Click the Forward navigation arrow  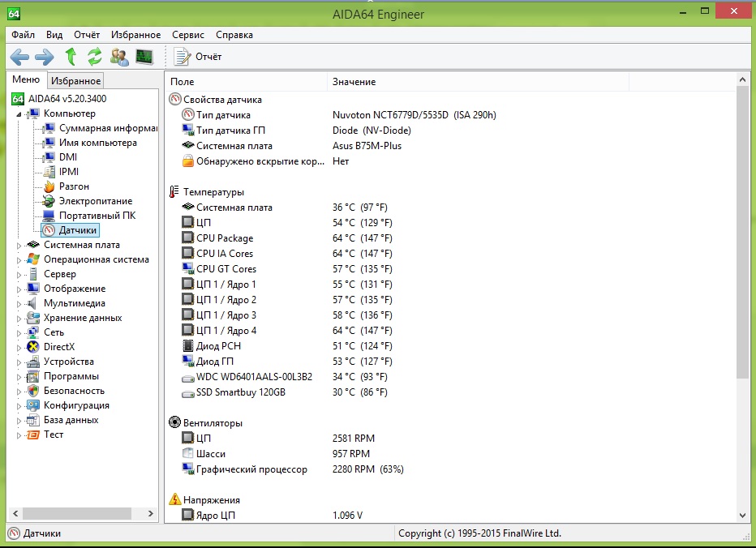coord(45,57)
